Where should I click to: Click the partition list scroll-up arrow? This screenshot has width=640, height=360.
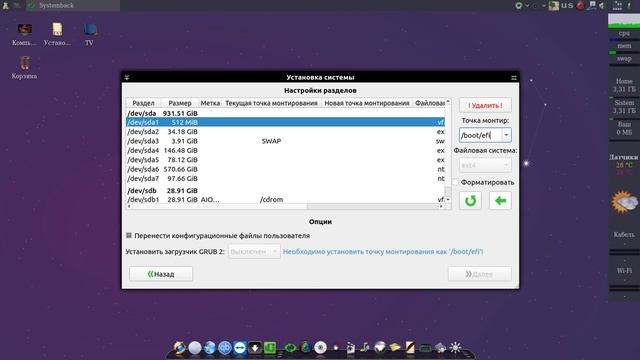(x=448, y=101)
